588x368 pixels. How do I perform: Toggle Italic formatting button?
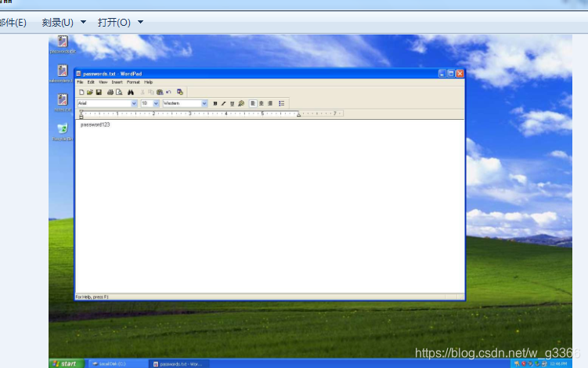pos(223,103)
